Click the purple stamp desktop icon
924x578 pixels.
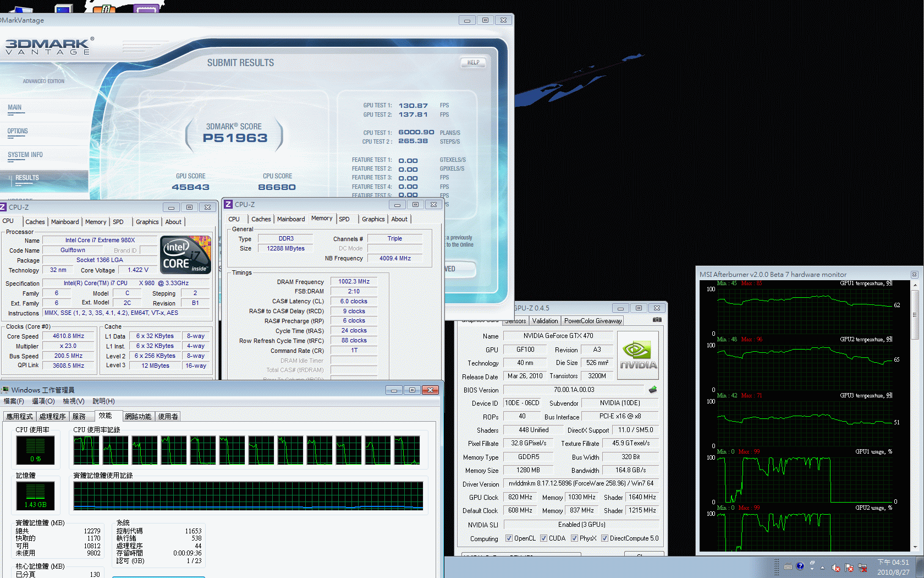(146, 8)
